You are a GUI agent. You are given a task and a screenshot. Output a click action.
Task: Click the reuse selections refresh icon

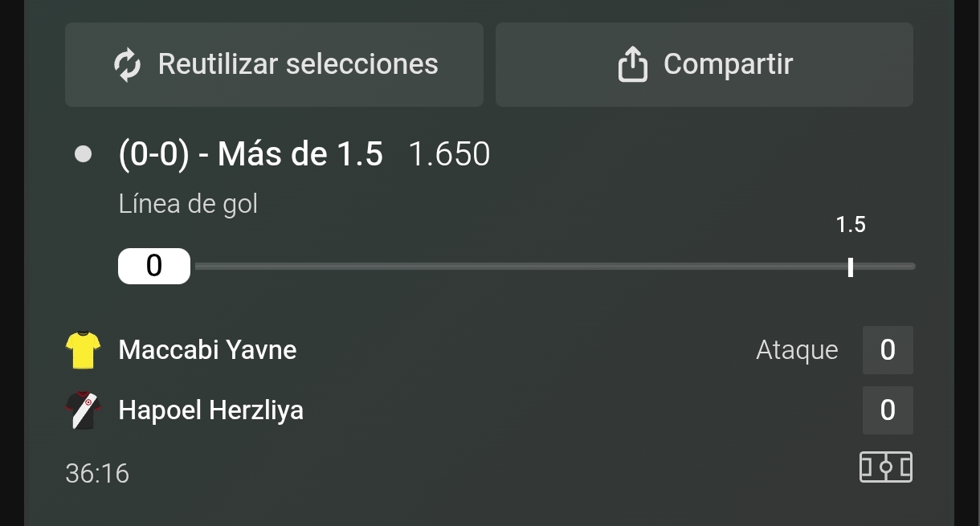[x=128, y=65]
